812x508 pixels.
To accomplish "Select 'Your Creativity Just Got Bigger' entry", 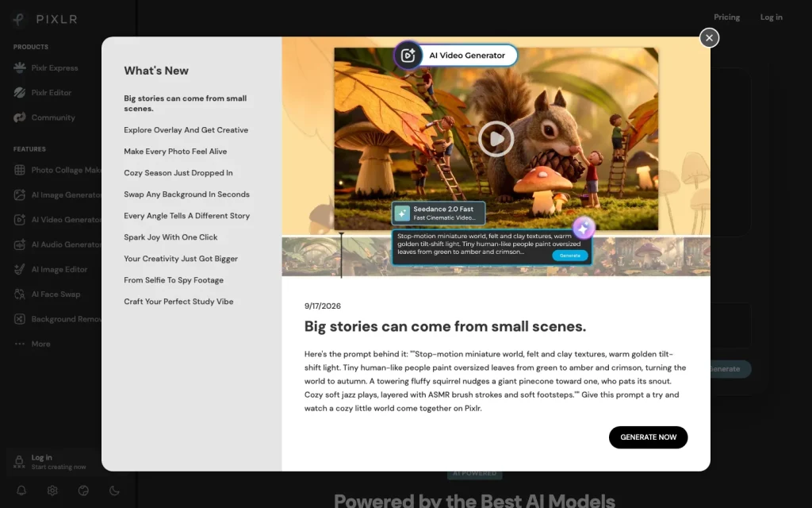I will [181, 259].
